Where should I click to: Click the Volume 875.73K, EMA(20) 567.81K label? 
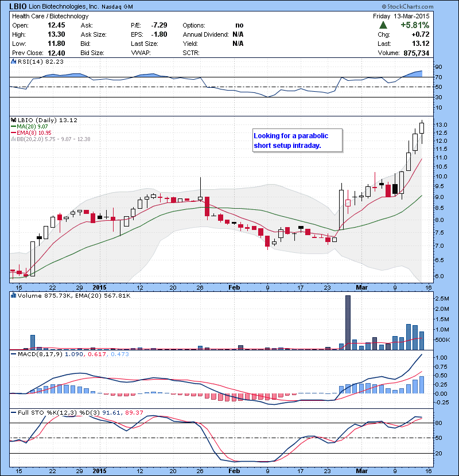[x=74, y=295]
